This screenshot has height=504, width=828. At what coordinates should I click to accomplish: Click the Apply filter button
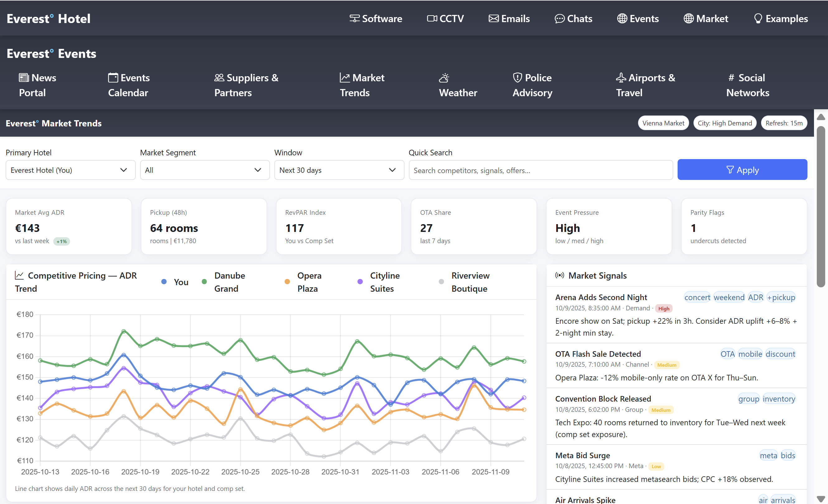(742, 170)
